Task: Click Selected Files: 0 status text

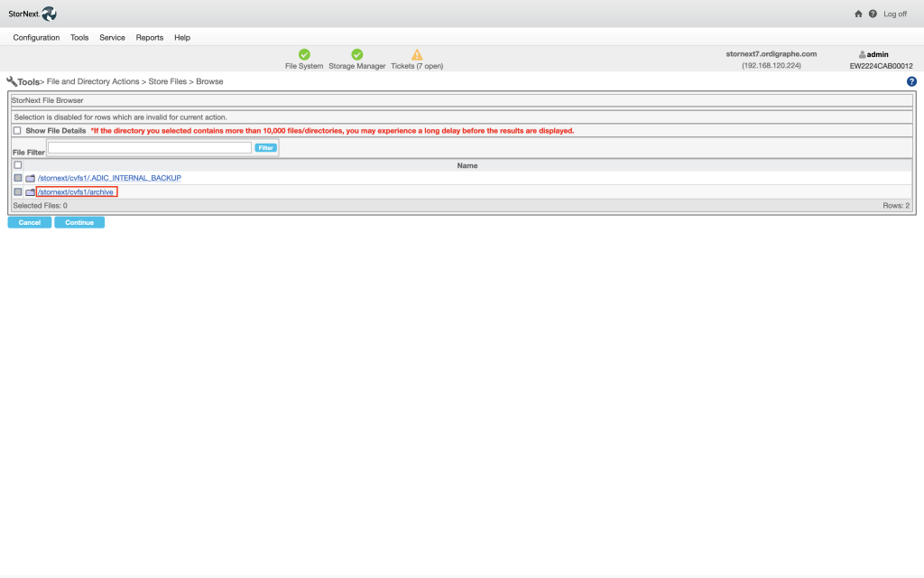Action: tap(40, 206)
